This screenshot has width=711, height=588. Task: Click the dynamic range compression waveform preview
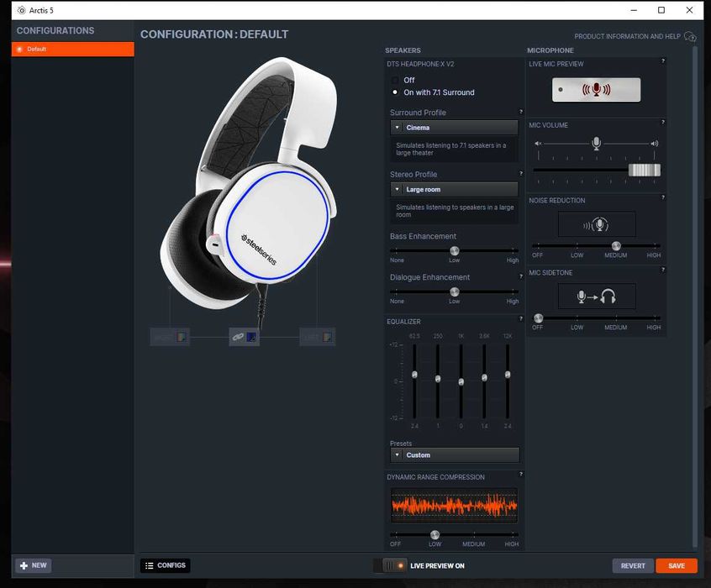(x=454, y=506)
